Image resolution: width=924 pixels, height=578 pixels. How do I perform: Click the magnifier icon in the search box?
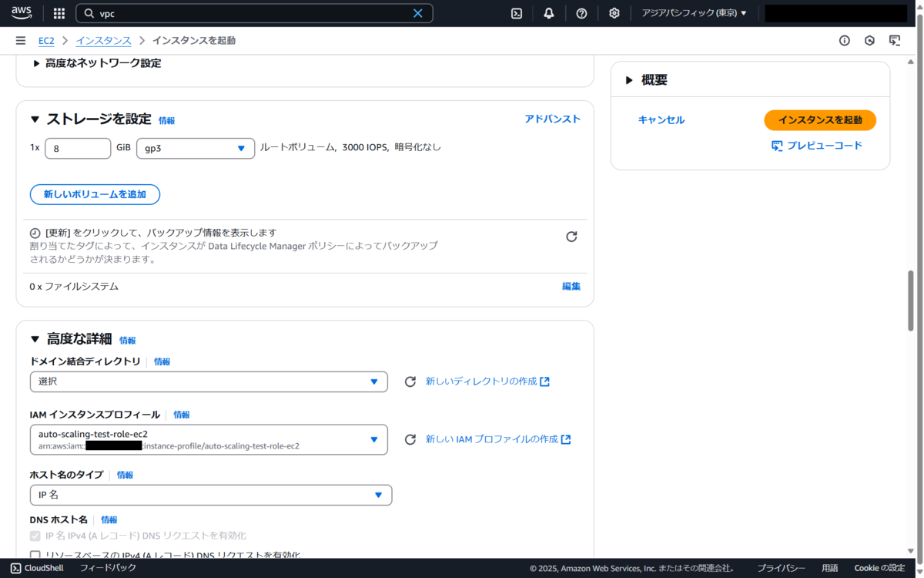[89, 13]
